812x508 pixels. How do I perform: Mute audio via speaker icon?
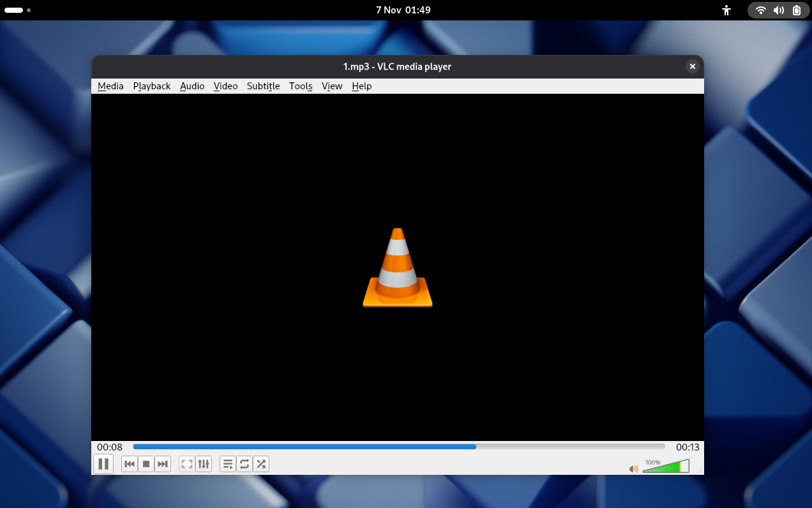click(x=633, y=469)
